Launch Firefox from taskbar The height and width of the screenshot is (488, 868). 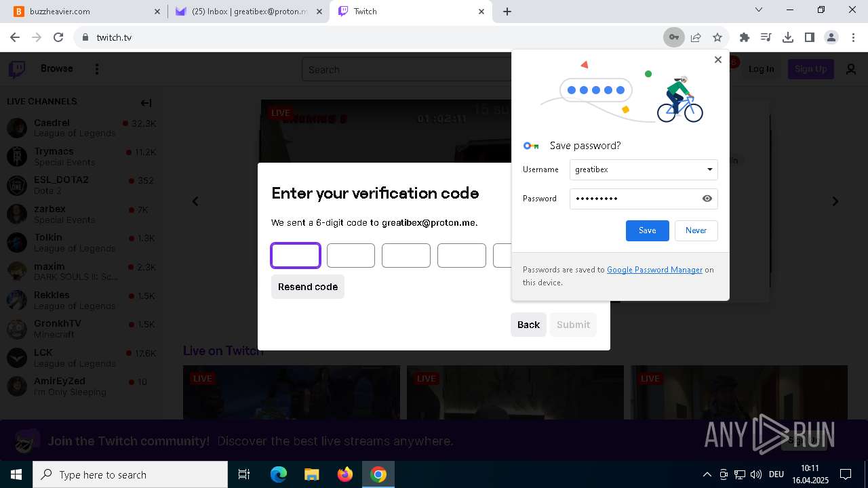[x=344, y=474]
